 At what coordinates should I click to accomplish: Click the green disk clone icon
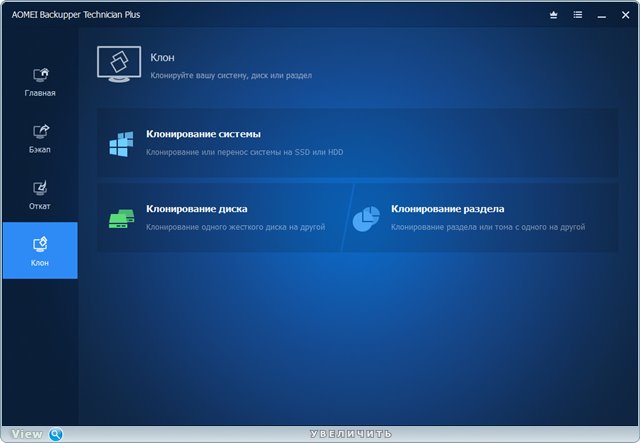(x=121, y=219)
